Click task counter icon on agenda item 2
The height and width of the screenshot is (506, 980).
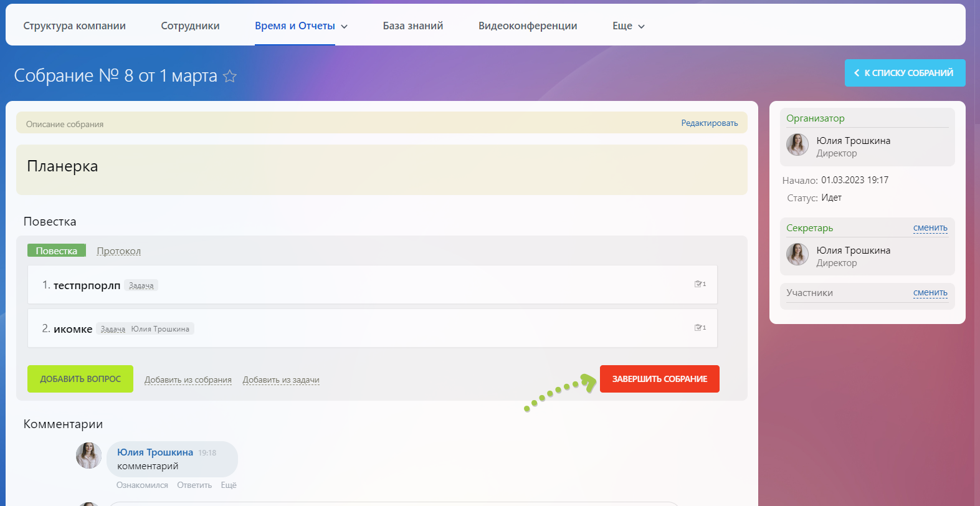tap(700, 328)
